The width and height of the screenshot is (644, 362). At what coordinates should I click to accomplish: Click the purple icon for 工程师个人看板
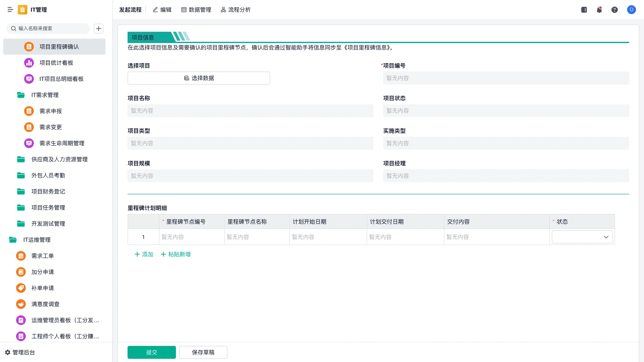tap(21, 336)
